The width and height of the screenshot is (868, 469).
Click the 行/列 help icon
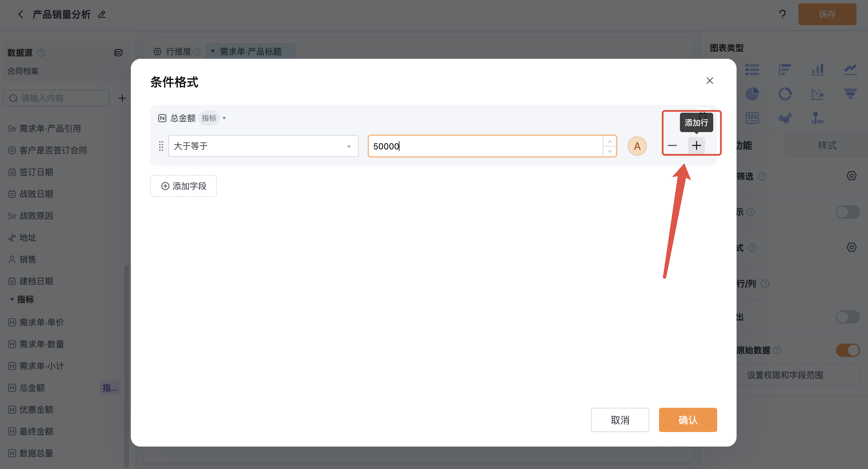coord(765,284)
